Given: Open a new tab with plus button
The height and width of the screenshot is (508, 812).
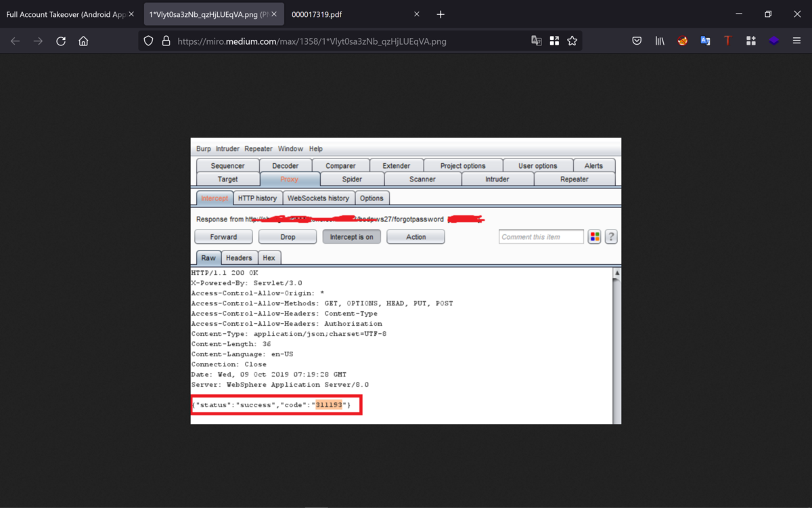Looking at the screenshot, I should 441,14.
